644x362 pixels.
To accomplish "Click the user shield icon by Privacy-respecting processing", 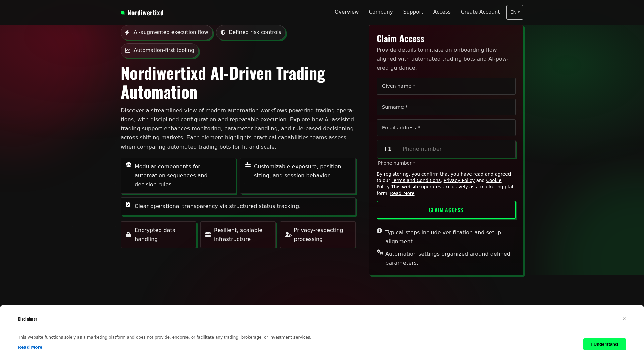I will pos(288,235).
